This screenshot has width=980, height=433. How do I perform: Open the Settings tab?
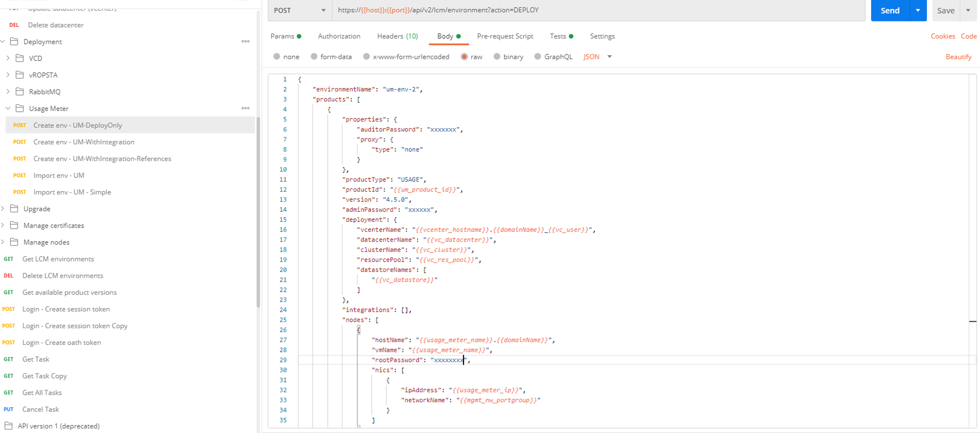[602, 36]
